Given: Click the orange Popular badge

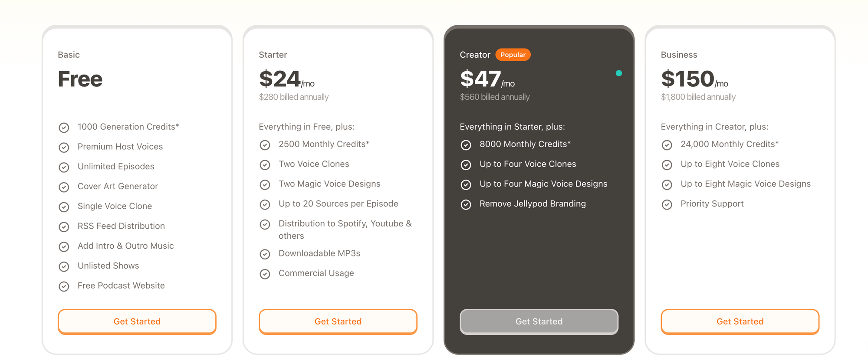Looking at the screenshot, I should pyautogui.click(x=513, y=55).
